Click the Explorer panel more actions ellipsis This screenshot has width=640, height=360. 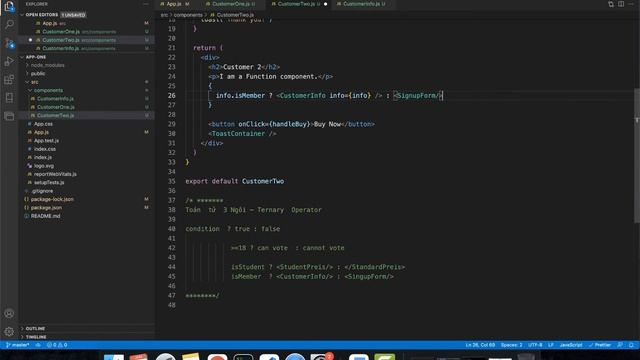point(146,4)
